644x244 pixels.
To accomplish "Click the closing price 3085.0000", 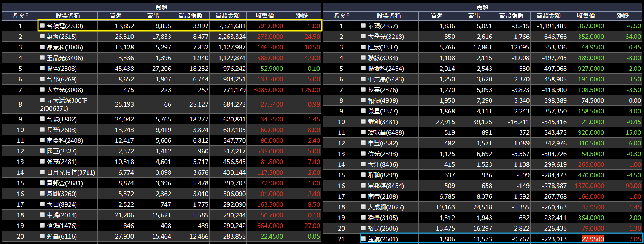I will [x=268, y=90].
